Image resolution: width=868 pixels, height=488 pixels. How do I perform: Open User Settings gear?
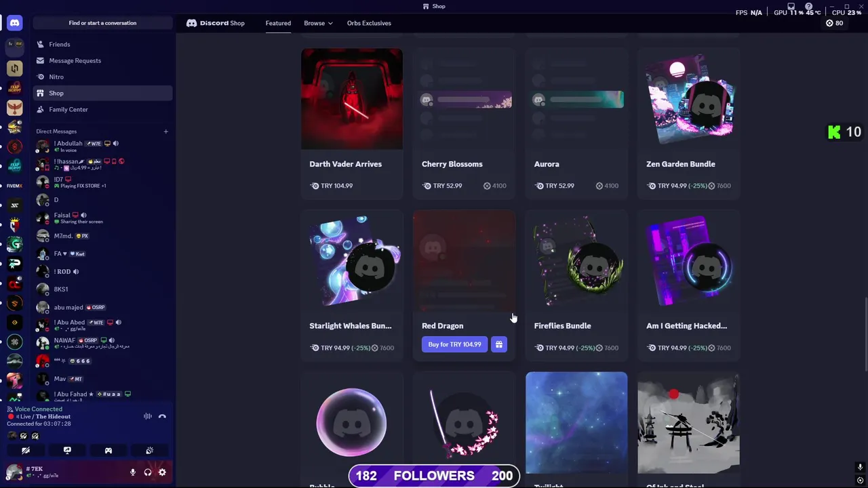coord(162,472)
